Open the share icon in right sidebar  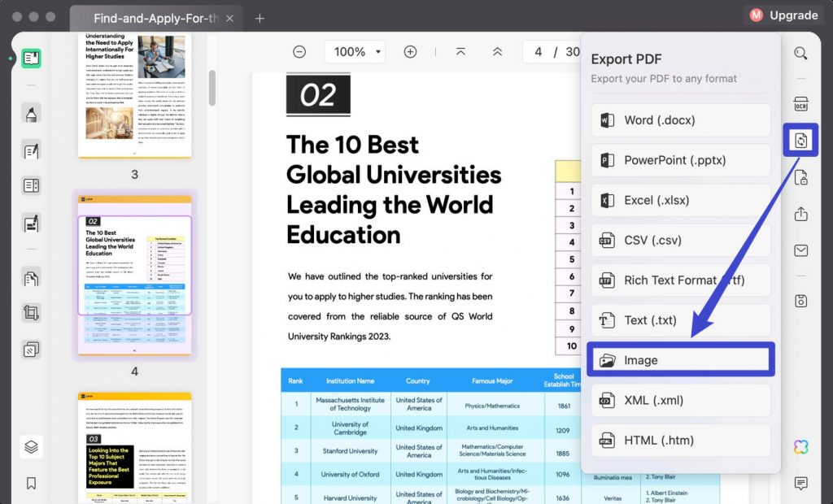[800, 214]
